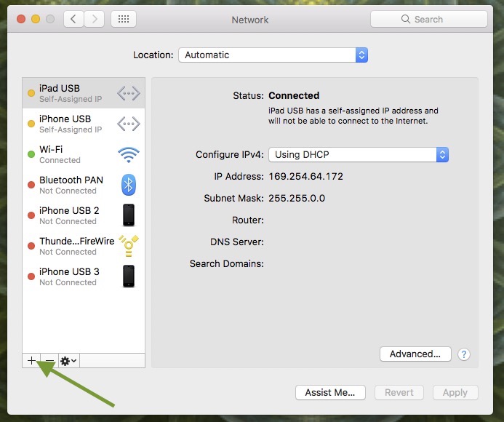
Task: Click the Apply button
Action: coord(455,393)
